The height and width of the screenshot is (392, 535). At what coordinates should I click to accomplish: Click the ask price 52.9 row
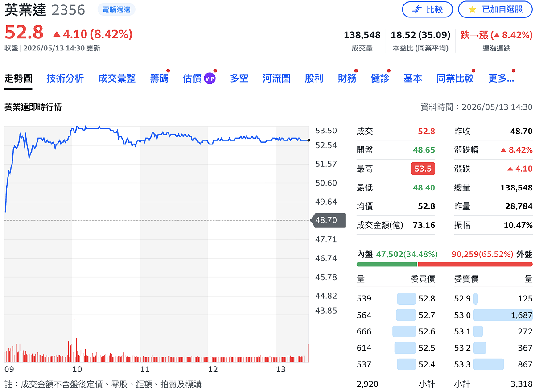coord(493,299)
